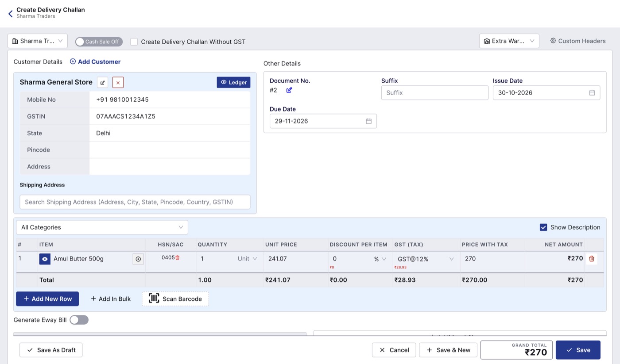The image size is (620, 364).
Task: Edit Sharma General Store customer details
Action: tap(102, 82)
